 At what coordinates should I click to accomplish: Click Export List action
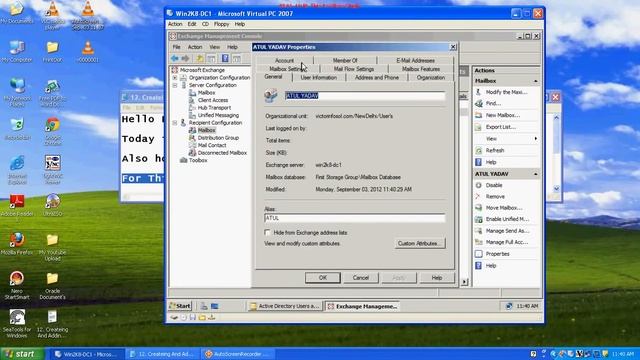[500, 127]
